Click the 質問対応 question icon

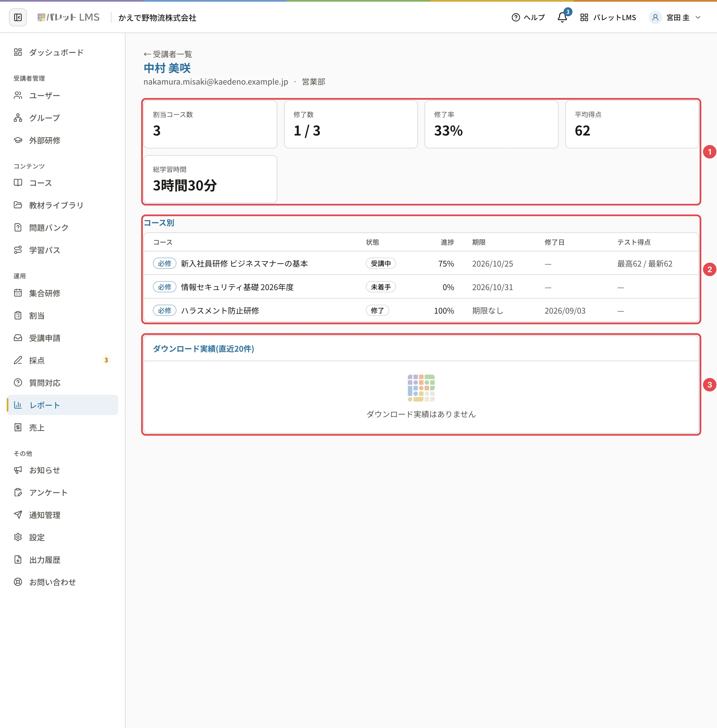(x=18, y=383)
